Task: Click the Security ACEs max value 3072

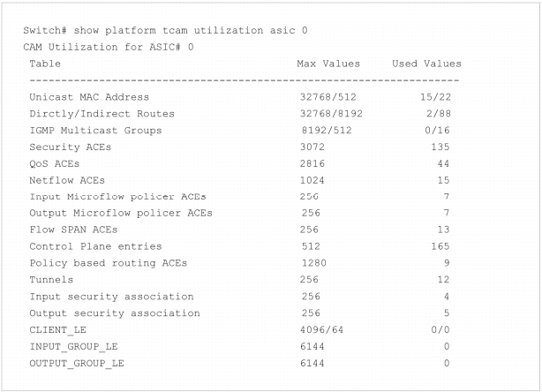Action: 312,147
